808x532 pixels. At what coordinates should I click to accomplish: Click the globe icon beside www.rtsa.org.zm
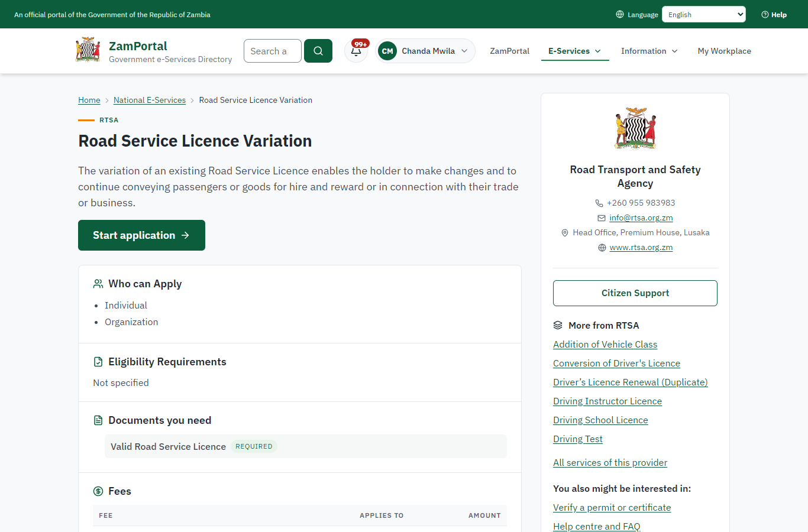[x=602, y=248]
